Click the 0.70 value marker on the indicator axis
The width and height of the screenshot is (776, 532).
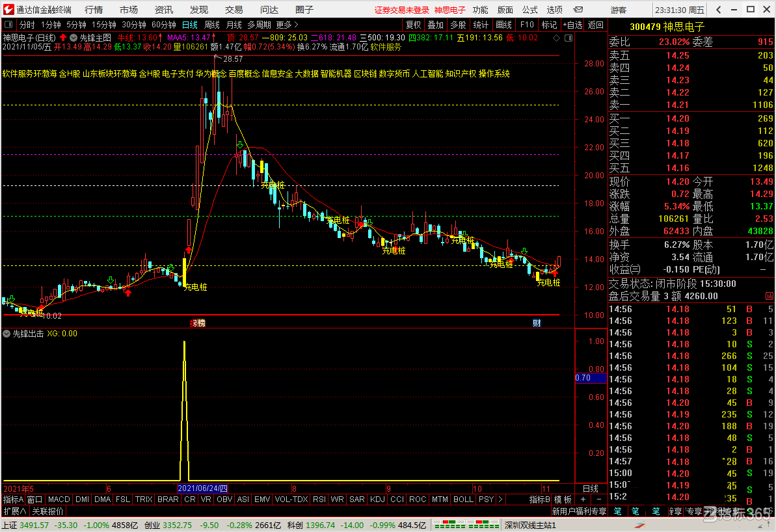click(x=591, y=378)
